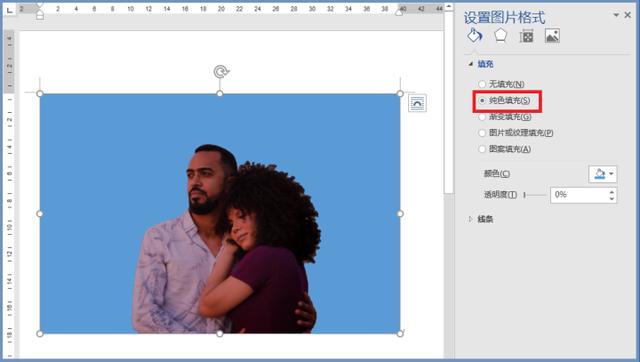Choose 渐变填充 gradient fill option

coord(505,117)
